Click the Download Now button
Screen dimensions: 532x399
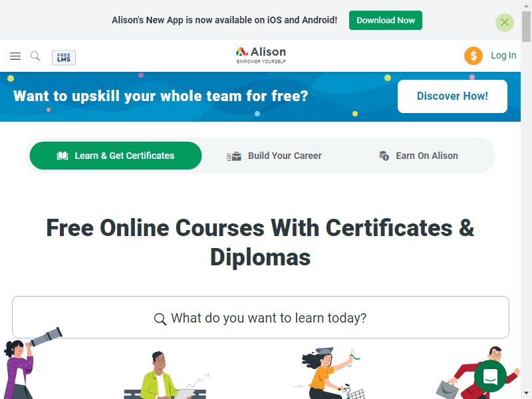click(x=386, y=21)
